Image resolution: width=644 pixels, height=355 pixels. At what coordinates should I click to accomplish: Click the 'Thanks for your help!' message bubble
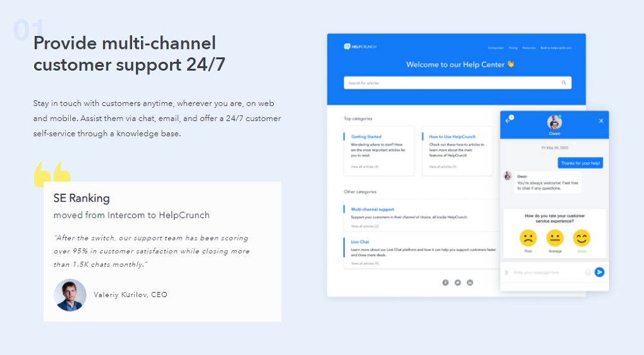[580, 163]
